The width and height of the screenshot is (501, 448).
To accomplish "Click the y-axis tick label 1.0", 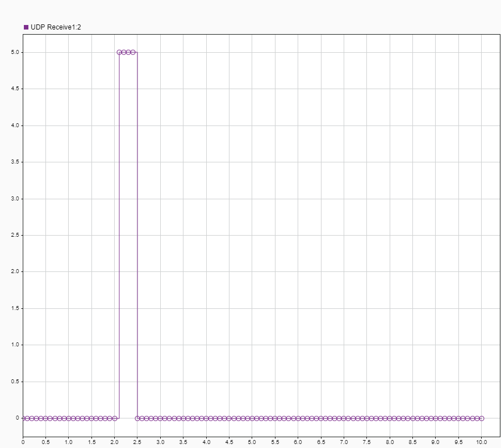I will pos(15,345).
